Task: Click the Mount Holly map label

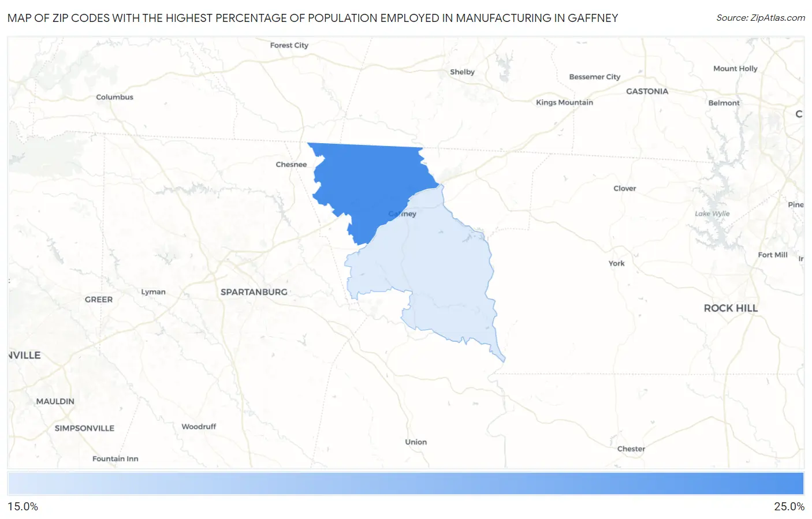Action: coord(735,68)
